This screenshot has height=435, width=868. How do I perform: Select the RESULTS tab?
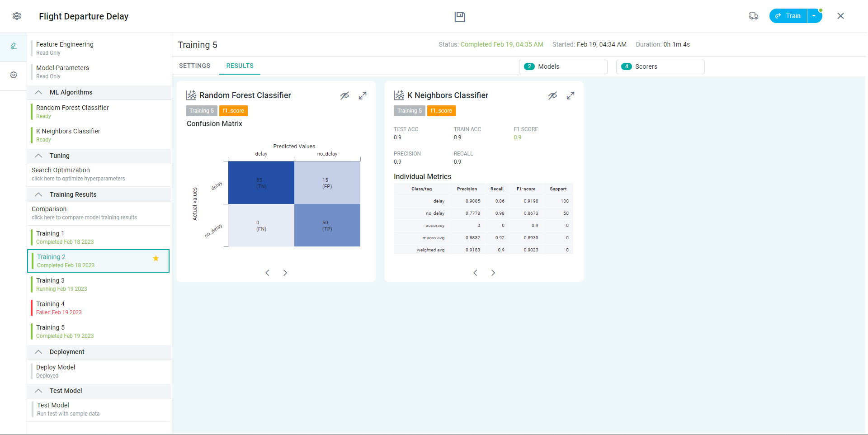coord(240,66)
